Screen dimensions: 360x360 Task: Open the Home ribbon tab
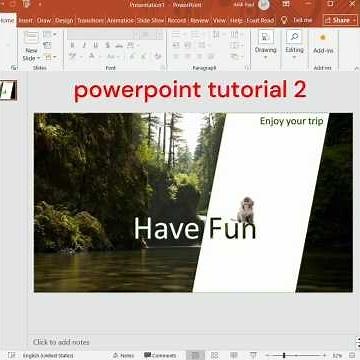coord(7,21)
